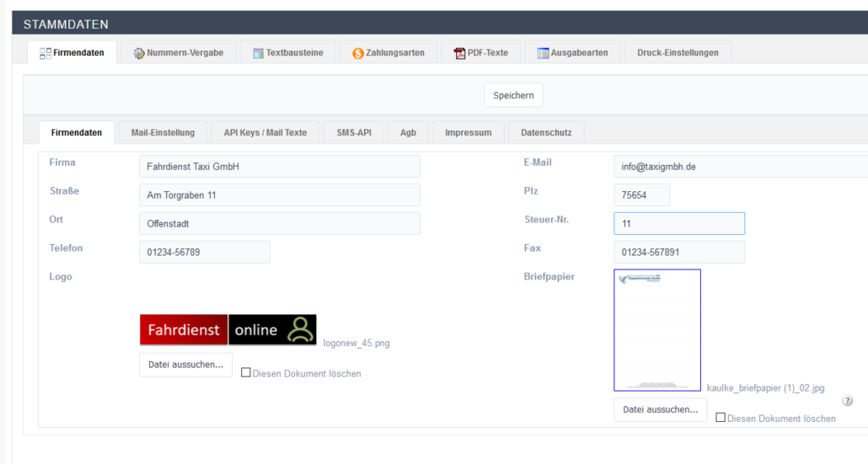The width and height of the screenshot is (868, 464).
Task: Click the Fahrdienst online logo image
Action: [x=228, y=330]
